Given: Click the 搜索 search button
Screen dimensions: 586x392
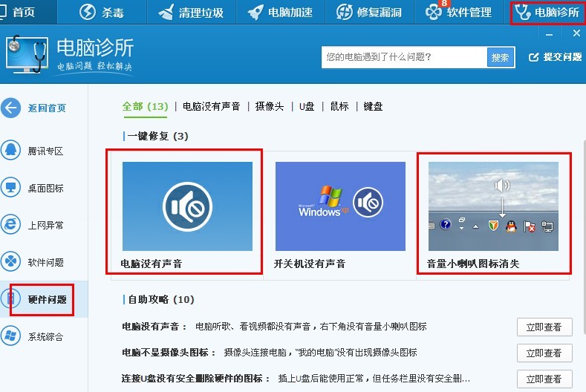Looking at the screenshot, I should click(x=501, y=57).
